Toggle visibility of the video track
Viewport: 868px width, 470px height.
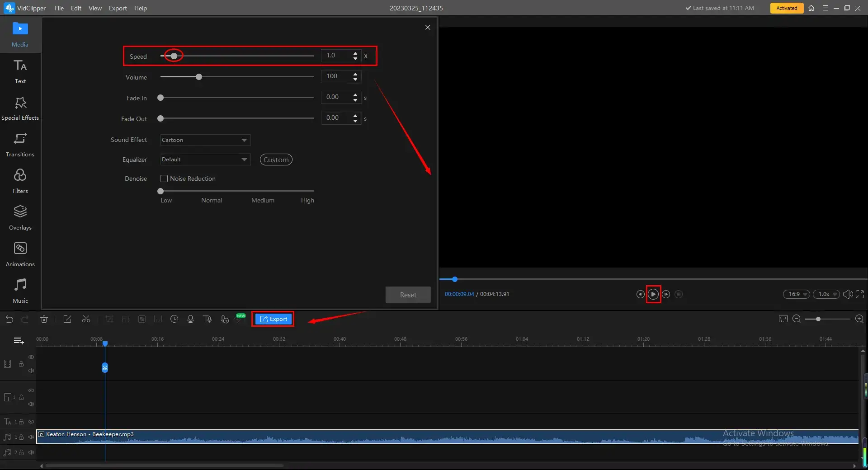coord(31,357)
